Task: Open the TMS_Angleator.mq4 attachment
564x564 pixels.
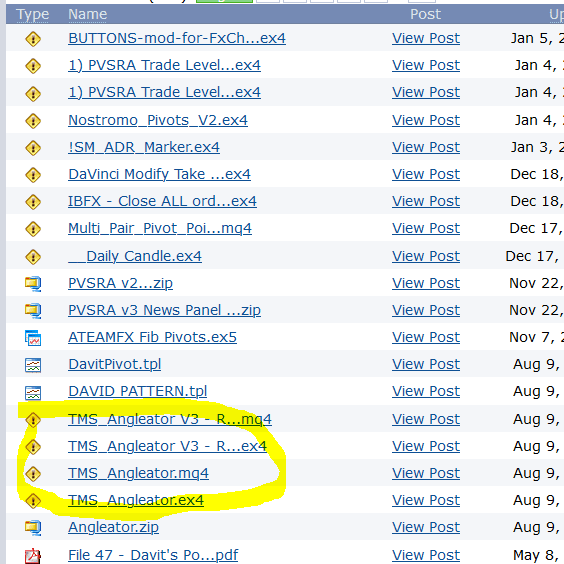Action: pyautogui.click(x=138, y=473)
